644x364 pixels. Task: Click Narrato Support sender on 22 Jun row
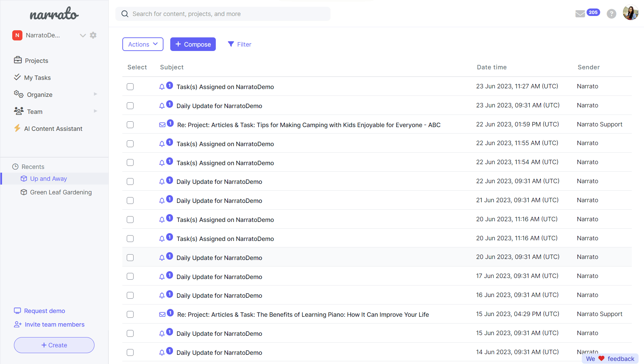click(x=599, y=124)
